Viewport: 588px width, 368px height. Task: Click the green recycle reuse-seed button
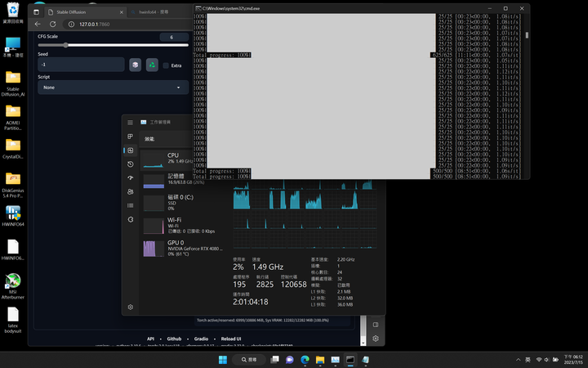(152, 65)
